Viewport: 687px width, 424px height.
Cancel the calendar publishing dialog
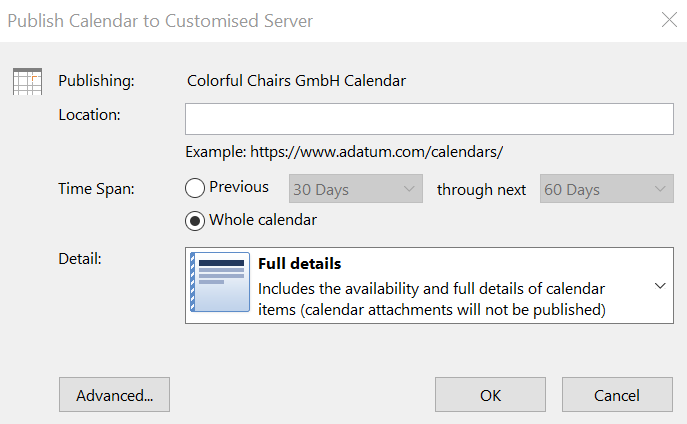[x=616, y=395]
